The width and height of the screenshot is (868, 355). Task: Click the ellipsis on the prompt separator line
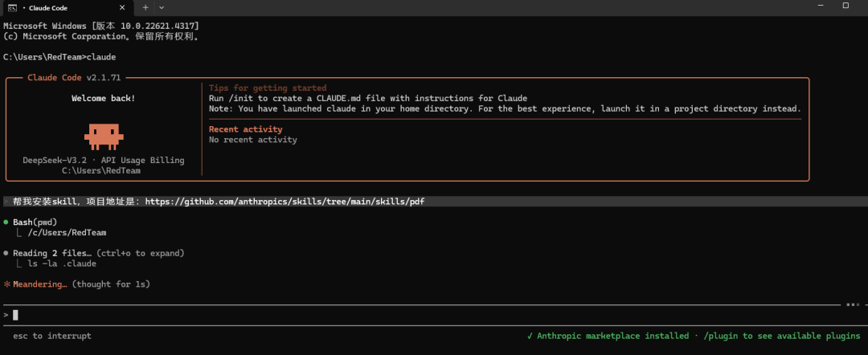(852, 305)
